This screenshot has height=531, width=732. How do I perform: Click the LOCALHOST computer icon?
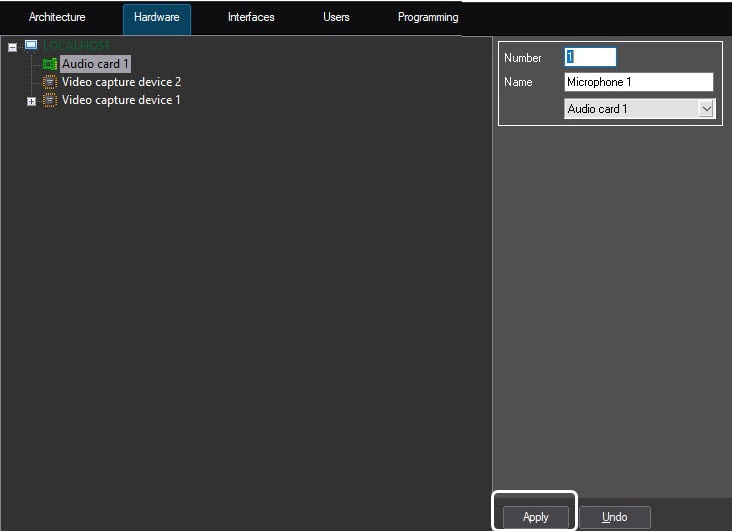[31, 46]
